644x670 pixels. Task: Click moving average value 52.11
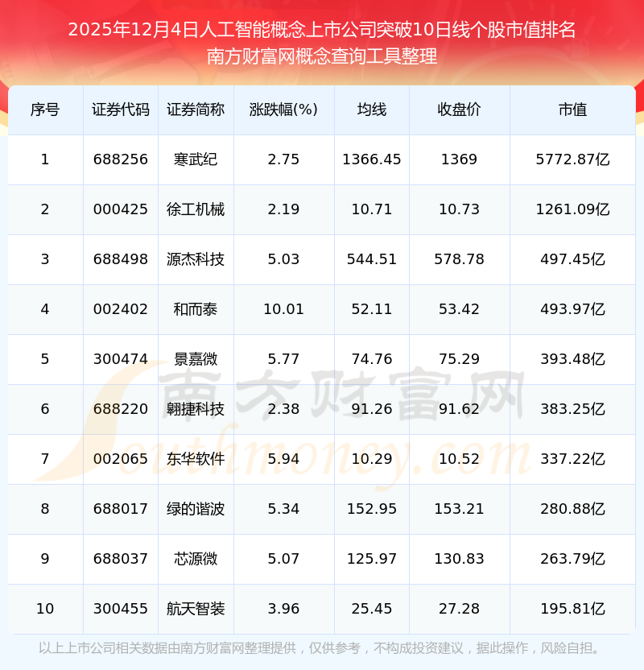tap(372, 309)
